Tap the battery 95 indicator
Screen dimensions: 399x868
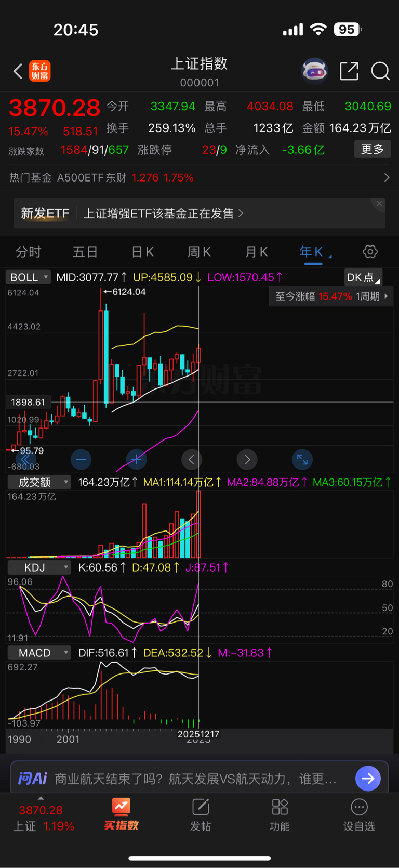[x=348, y=30]
